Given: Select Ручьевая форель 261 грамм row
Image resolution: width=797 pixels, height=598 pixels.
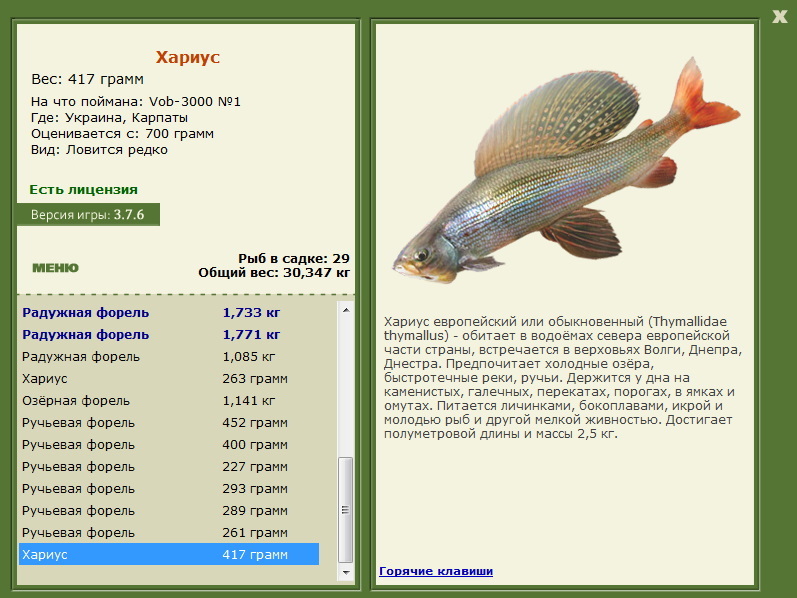Looking at the screenshot, I should tap(169, 533).
